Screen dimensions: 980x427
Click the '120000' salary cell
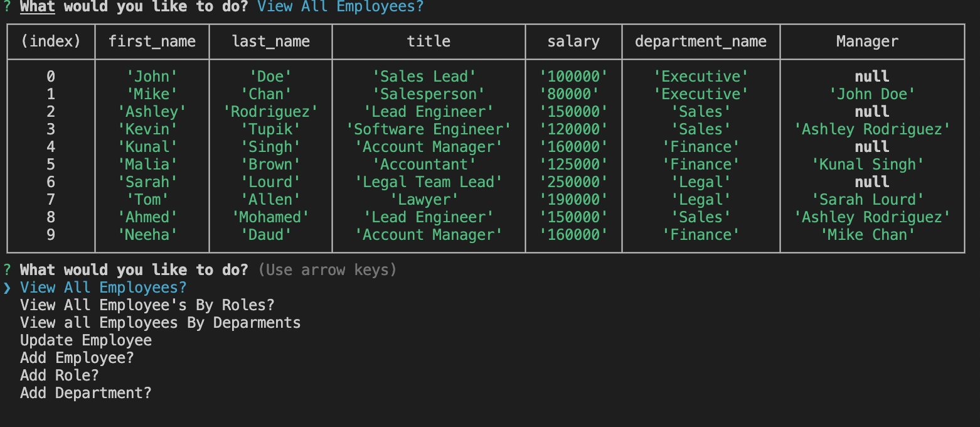573,129
